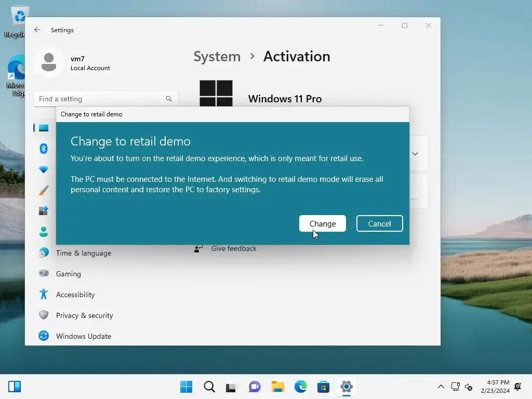The height and width of the screenshot is (399, 532).
Task: Focus the Find a setting search box
Action: (x=105, y=99)
